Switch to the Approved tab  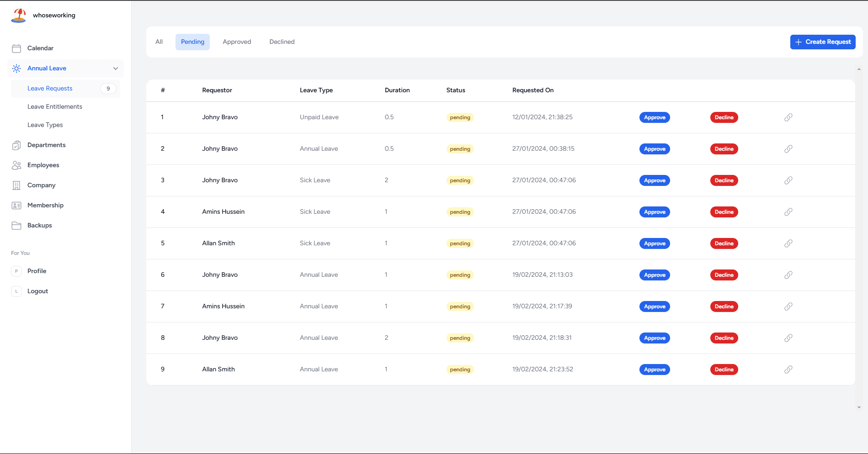click(x=237, y=42)
